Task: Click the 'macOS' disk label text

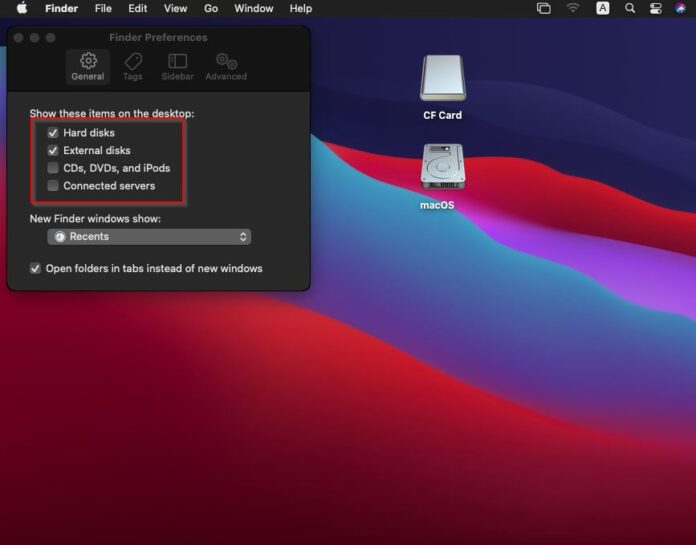Action: coord(437,205)
